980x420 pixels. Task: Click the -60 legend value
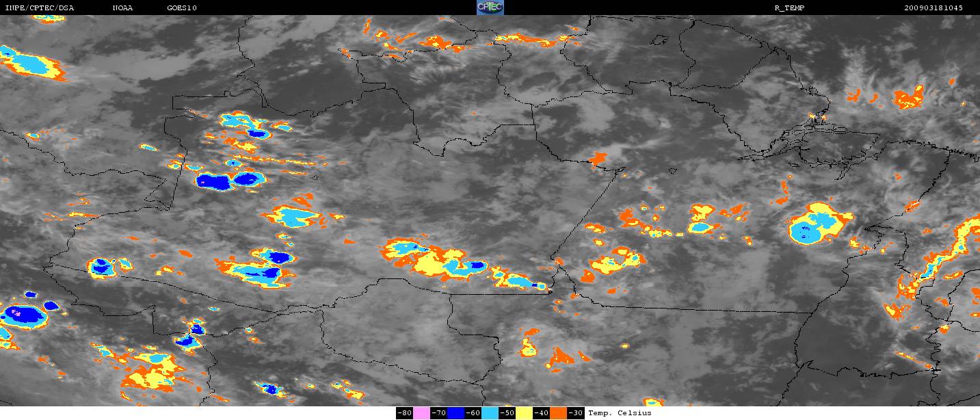coord(473,413)
